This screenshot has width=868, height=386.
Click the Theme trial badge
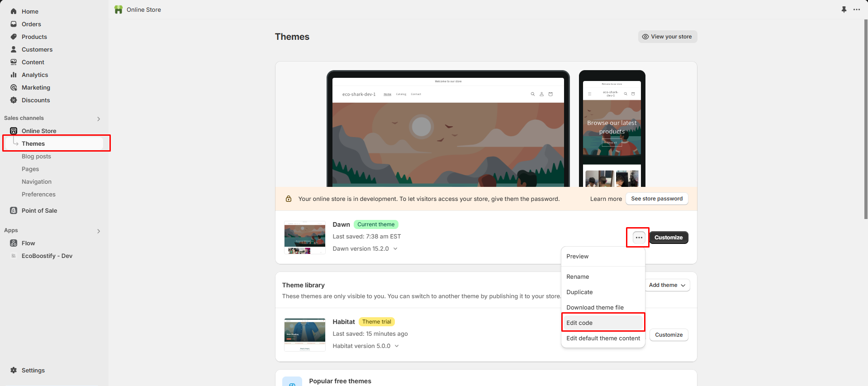click(x=377, y=322)
